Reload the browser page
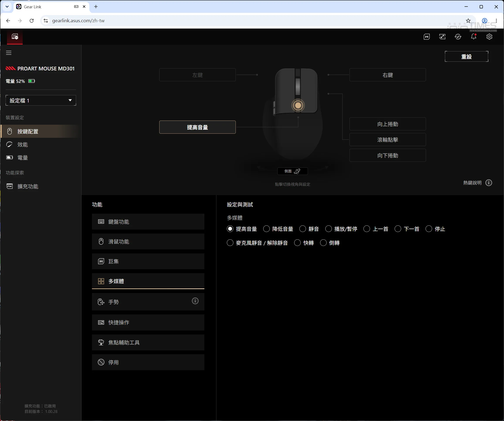 tap(32, 21)
